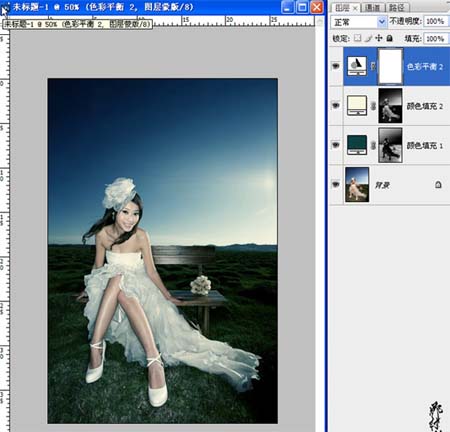Switch to the Paths tab
This screenshot has height=432, width=450.
pyautogui.click(x=397, y=7)
